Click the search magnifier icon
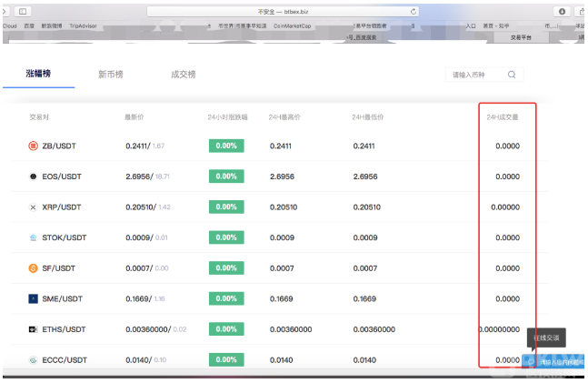 [x=512, y=76]
